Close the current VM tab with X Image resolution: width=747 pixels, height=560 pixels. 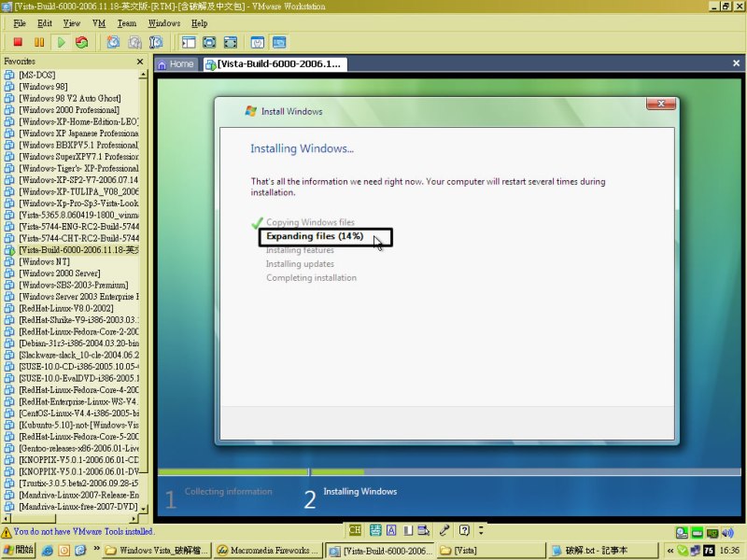(736, 63)
